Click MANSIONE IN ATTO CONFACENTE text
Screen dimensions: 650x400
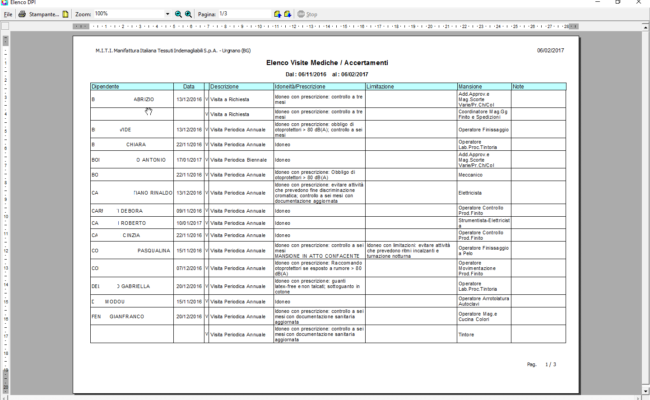317,256
